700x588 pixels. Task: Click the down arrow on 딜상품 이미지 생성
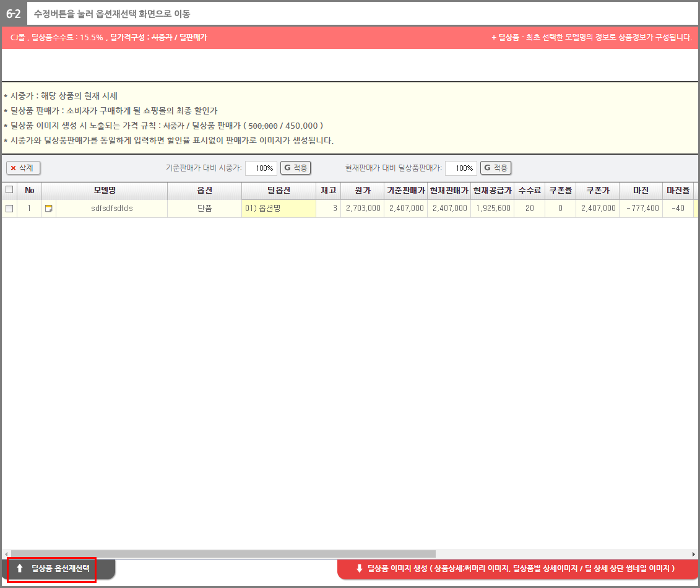pyautogui.click(x=359, y=568)
